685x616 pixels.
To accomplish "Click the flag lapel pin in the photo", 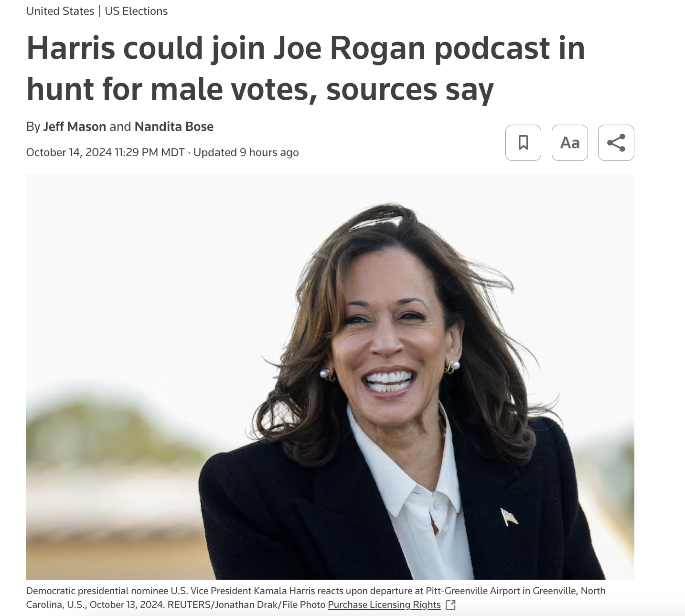I will coord(509,517).
